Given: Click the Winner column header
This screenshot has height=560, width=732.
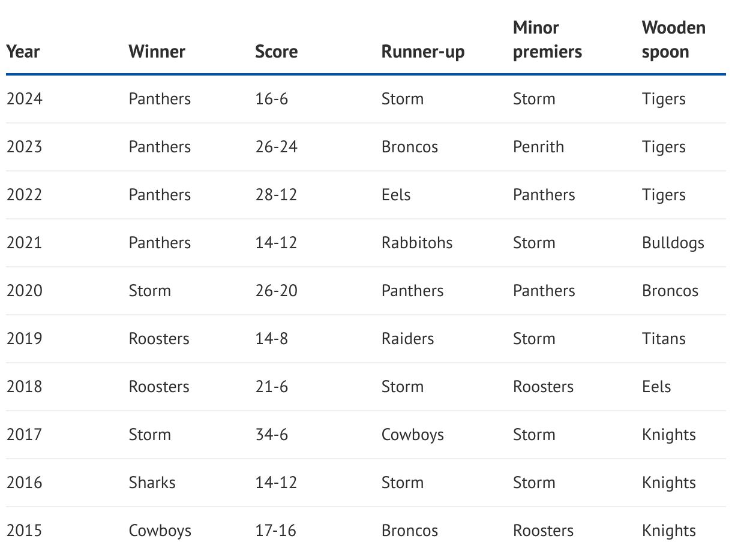Looking at the screenshot, I should click(x=157, y=52).
